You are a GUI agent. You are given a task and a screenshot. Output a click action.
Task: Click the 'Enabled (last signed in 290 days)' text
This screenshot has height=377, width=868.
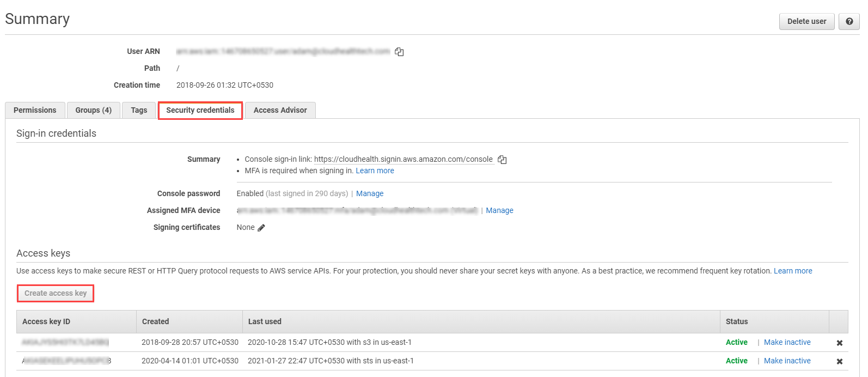[292, 193]
